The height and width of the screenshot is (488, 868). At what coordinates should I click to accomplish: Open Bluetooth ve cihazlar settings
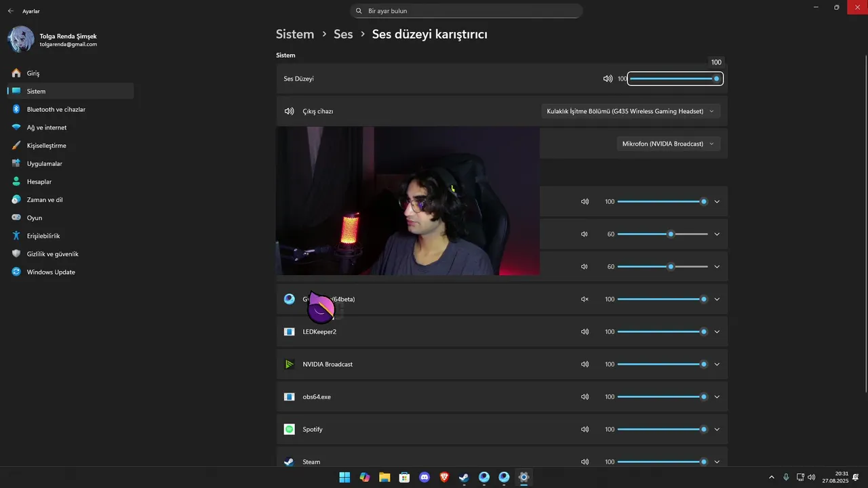[70, 109]
